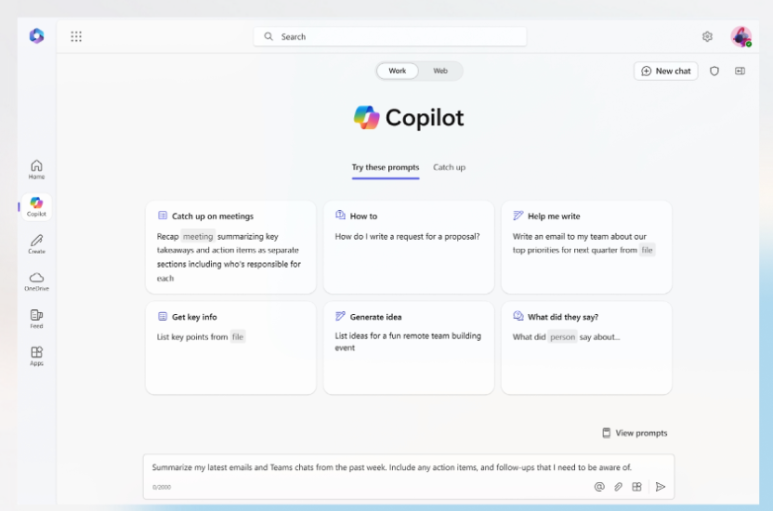Open Create in the sidebar
The image size is (773, 511).
point(36,244)
